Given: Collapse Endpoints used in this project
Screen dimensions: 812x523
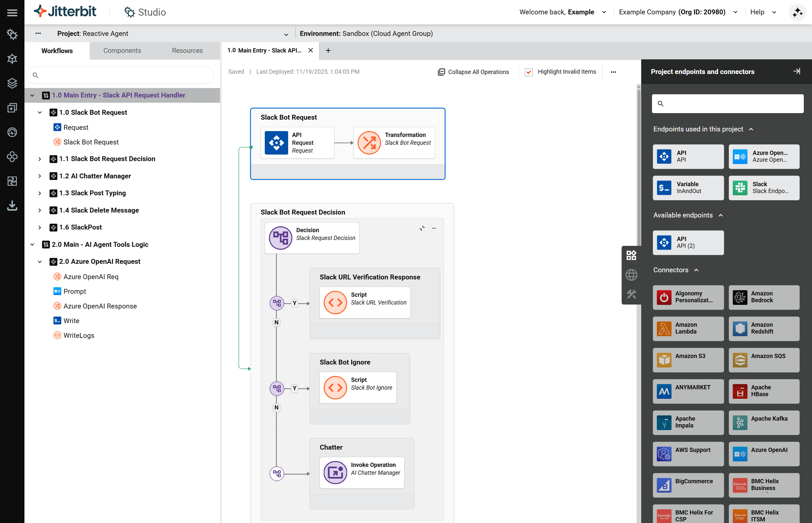Looking at the screenshot, I should pyautogui.click(x=751, y=129).
